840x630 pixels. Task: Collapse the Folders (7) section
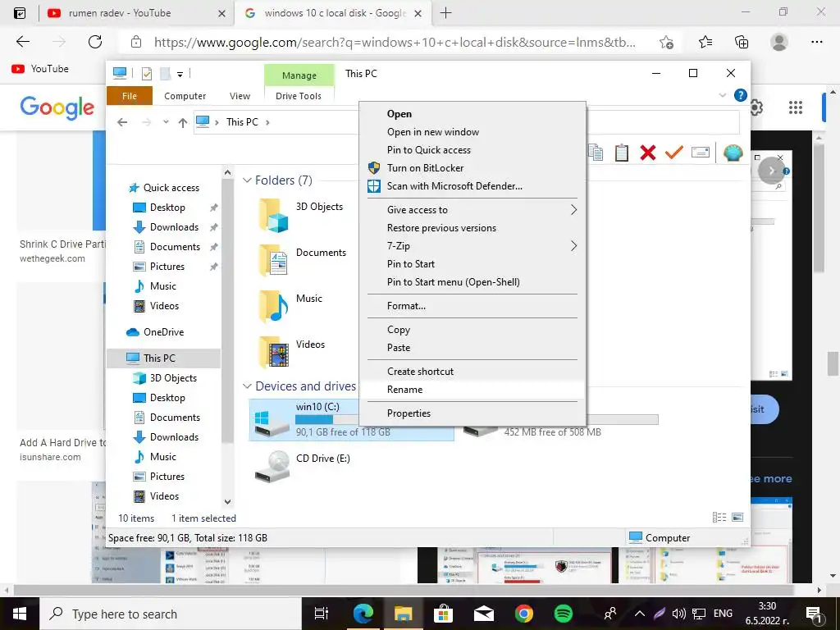click(x=247, y=180)
